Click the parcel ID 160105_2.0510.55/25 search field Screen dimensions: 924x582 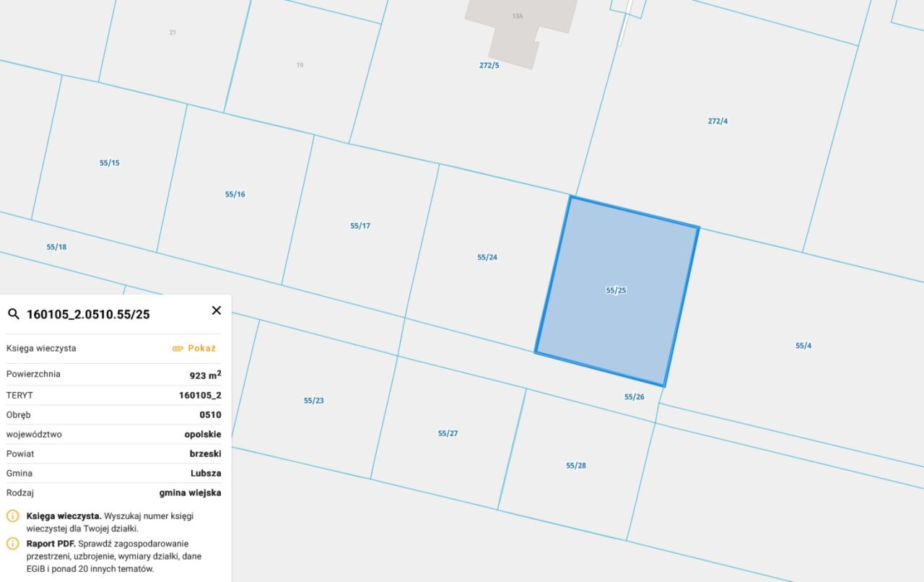click(x=88, y=314)
